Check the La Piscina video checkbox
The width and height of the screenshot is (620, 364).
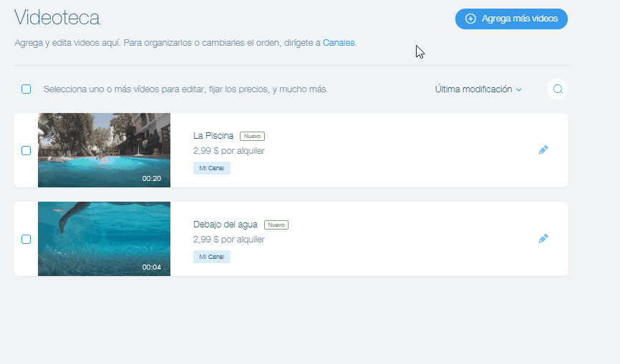click(x=26, y=151)
